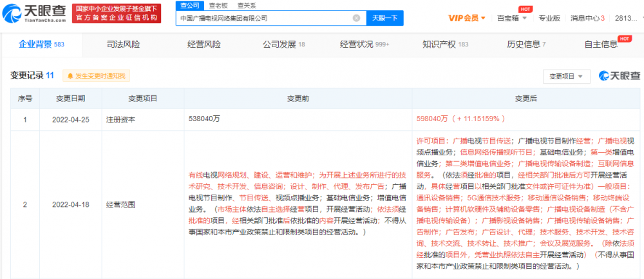644x279 pixels.
Task: Open the 变更项目 filter dropdown
Action: tap(566, 77)
